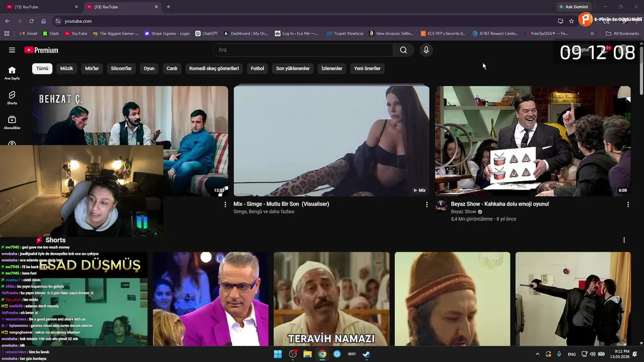Screen dimensions: 644x362
Task: Open the ChatGPT bookmark
Action: (x=207, y=34)
